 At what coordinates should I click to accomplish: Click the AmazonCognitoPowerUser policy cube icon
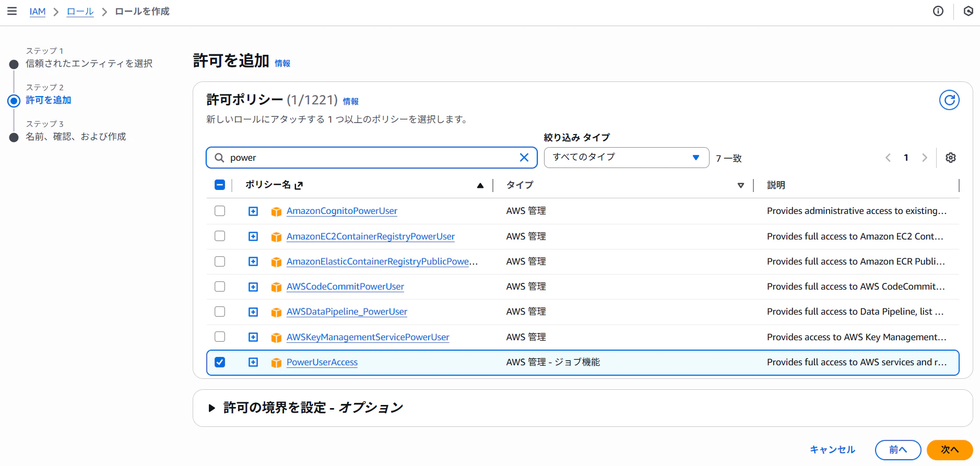[x=276, y=211]
